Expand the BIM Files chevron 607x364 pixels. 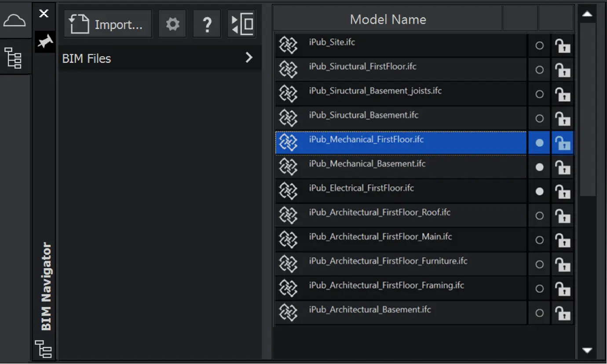coord(249,58)
